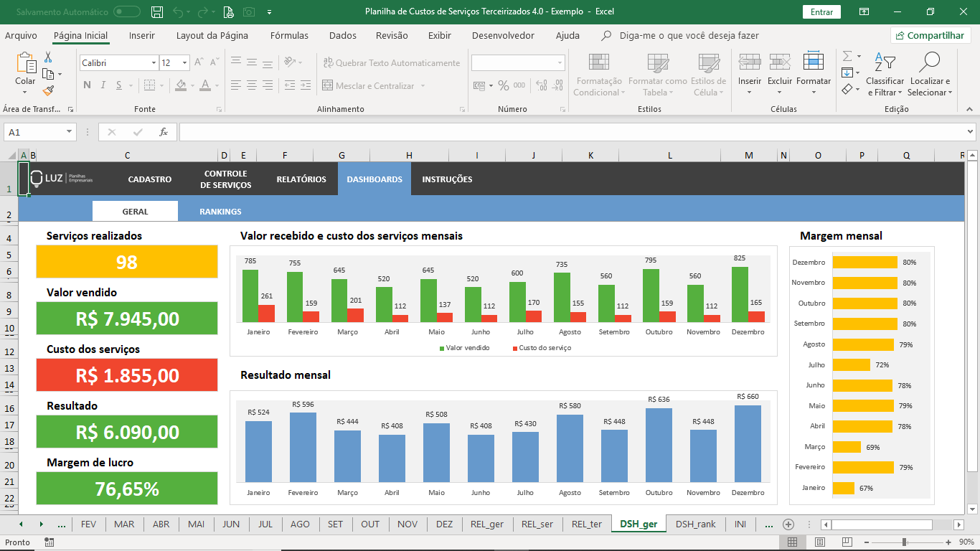The width and height of the screenshot is (980, 551).
Task: Click the Entrar button
Action: 821,12
